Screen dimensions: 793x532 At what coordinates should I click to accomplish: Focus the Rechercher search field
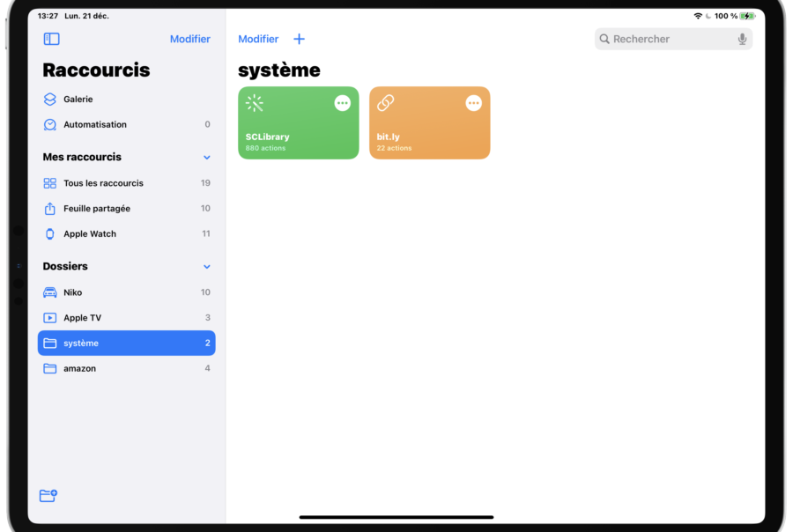pos(673,39)
